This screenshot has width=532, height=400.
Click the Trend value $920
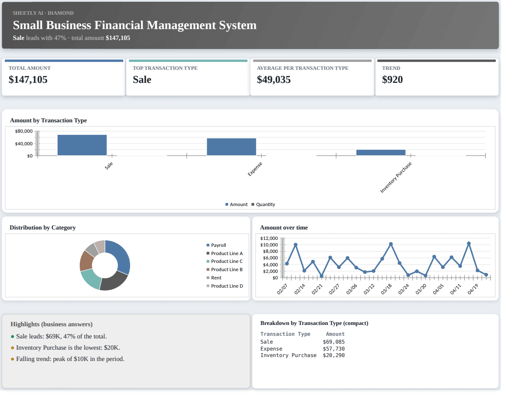coord(392,80)
